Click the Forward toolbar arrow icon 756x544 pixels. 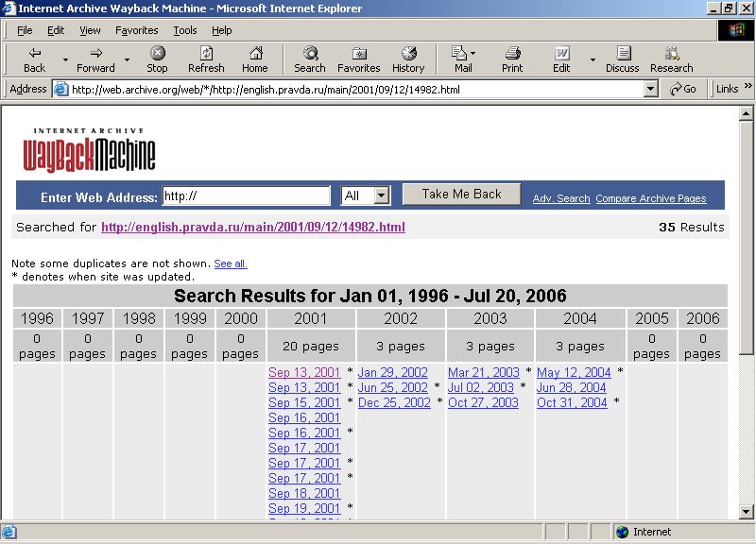96,53
